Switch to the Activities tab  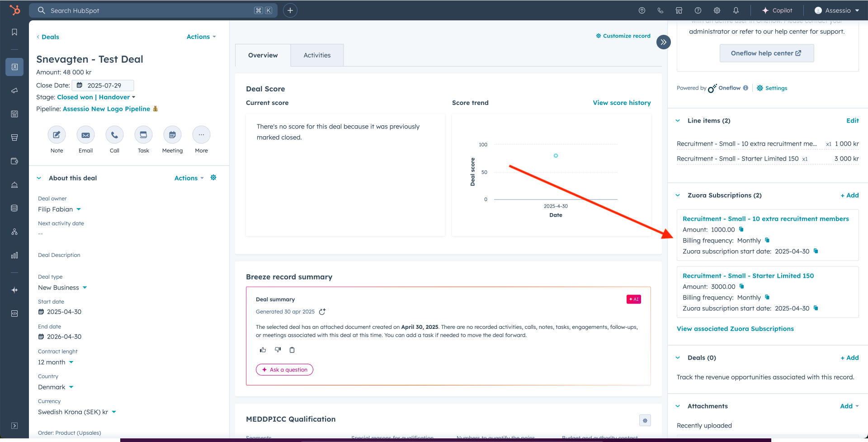(x=317, y=55)
